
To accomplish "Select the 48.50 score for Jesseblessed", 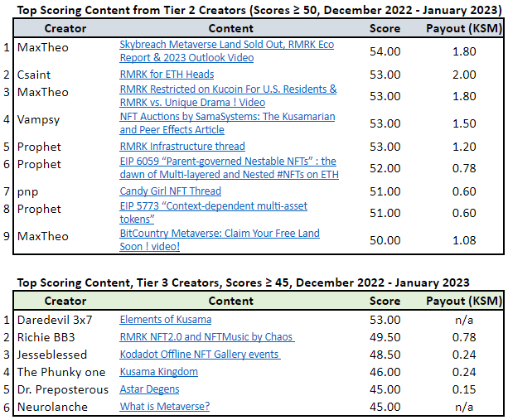I will point(385,355).
